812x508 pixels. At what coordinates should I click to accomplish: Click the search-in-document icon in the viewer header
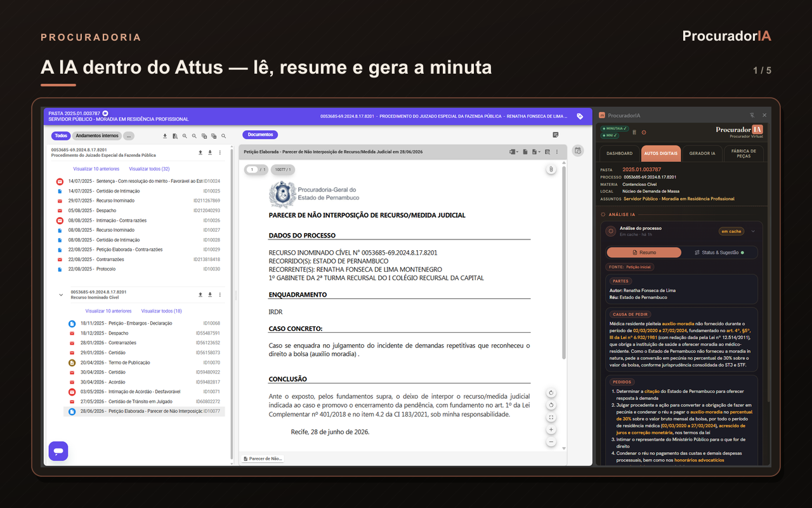pos(547,152)
